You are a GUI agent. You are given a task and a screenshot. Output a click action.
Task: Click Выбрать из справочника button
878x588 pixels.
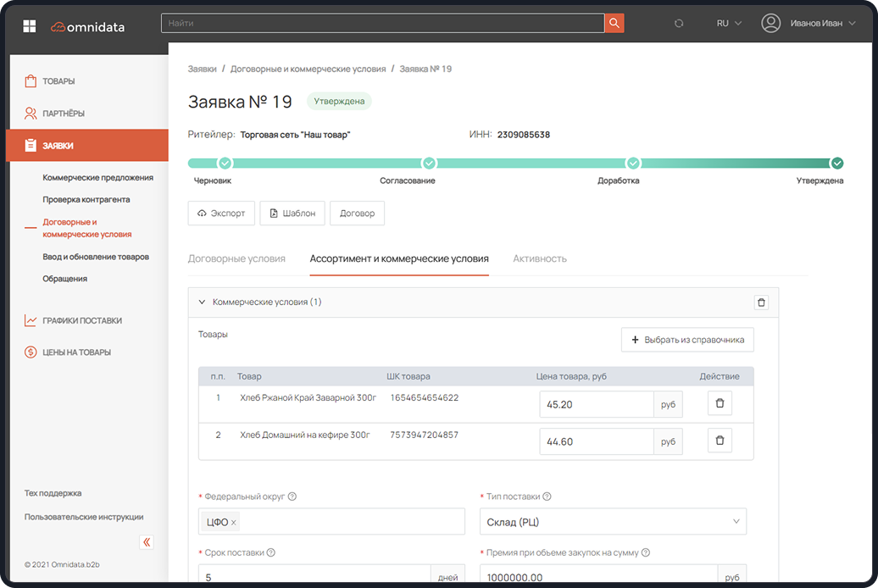[687, 340]
